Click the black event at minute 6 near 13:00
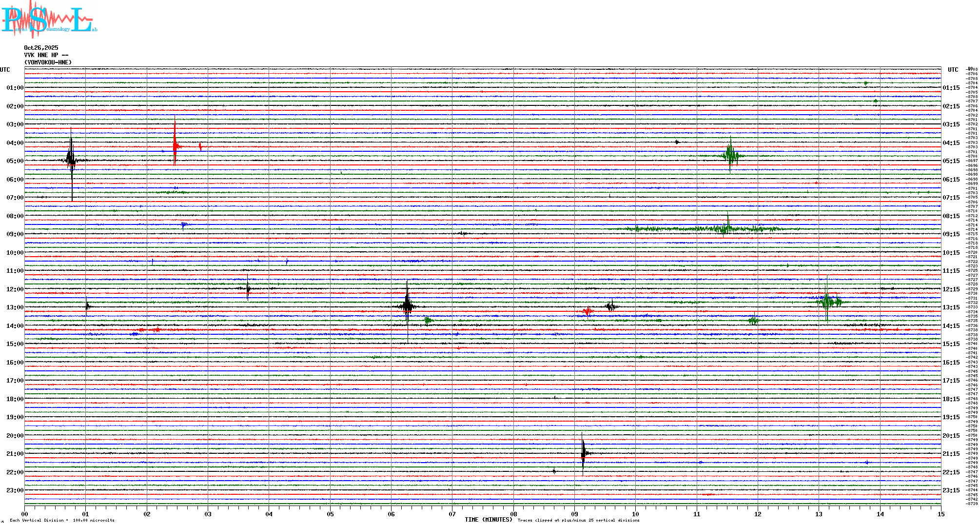The width and height of the screenshot is (980, 527). click(407, 306)
